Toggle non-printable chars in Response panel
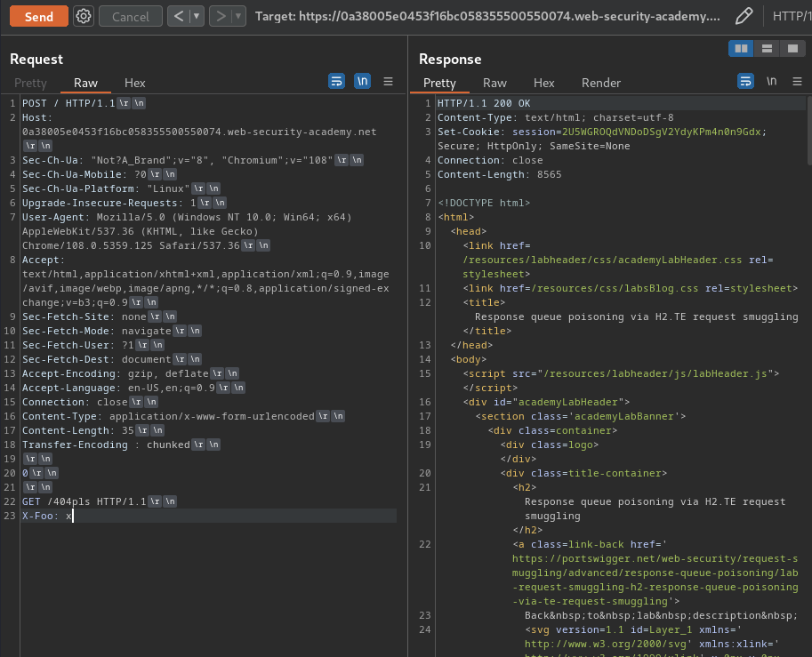 coord(772,81)
